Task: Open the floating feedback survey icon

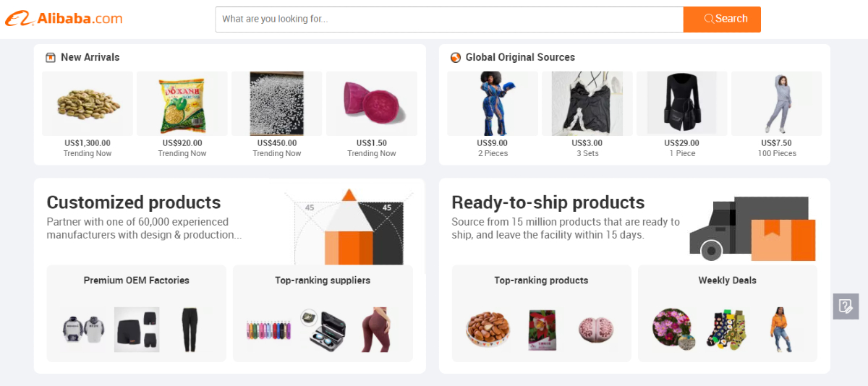Action: pos(846,306)
